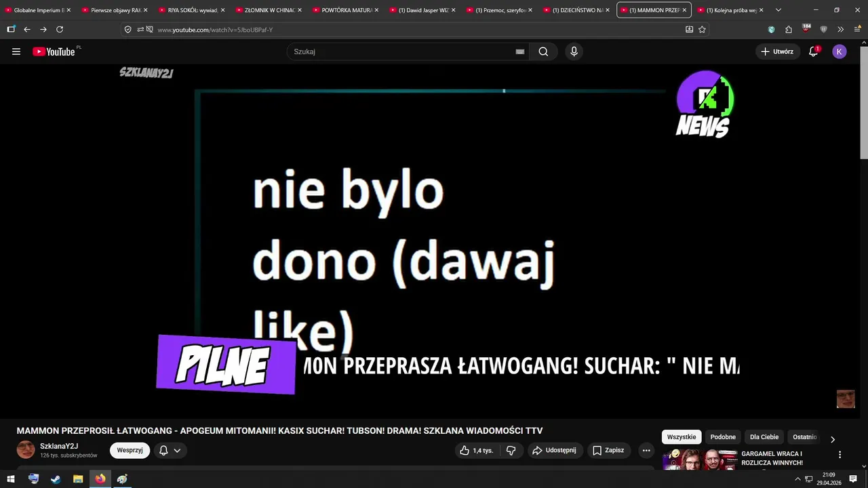This screenshot has height=488, width=868.
Task: Open subscription notification bell dropdown
Action: coord(170,450)
